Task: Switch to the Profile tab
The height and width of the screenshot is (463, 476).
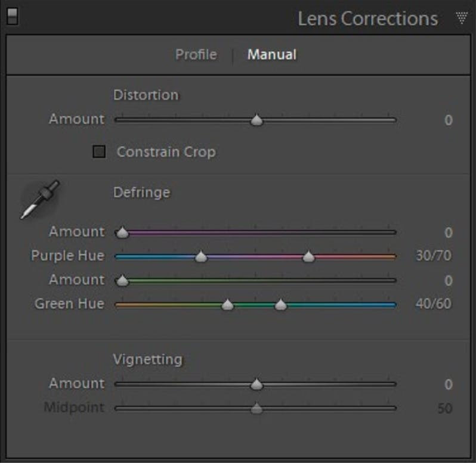Action: pos(196,55)
